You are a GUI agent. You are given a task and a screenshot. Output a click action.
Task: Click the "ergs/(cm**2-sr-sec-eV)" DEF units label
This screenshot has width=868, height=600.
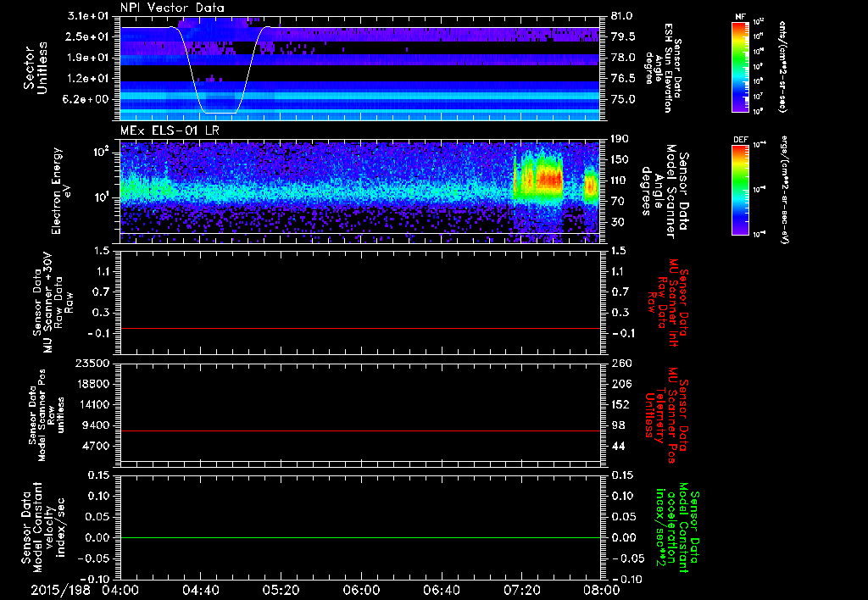tap(785, 189)
